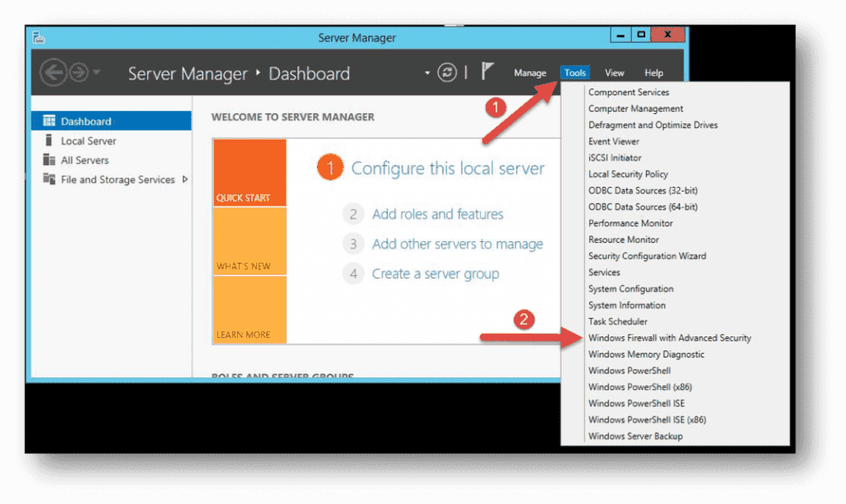Click the Local Server icon
This screenshot has width=846, height=504.
[49, 141]
